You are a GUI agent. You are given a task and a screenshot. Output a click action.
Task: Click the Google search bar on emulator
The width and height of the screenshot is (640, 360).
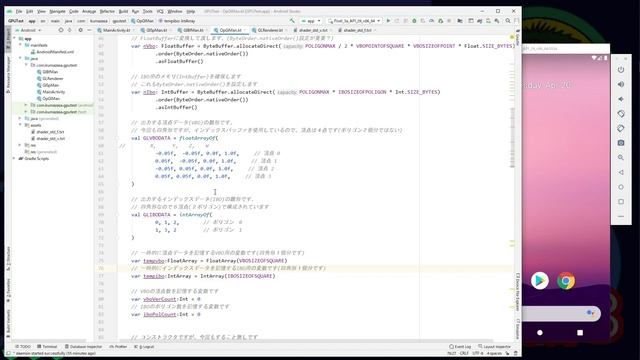click(x=561, y=313)
